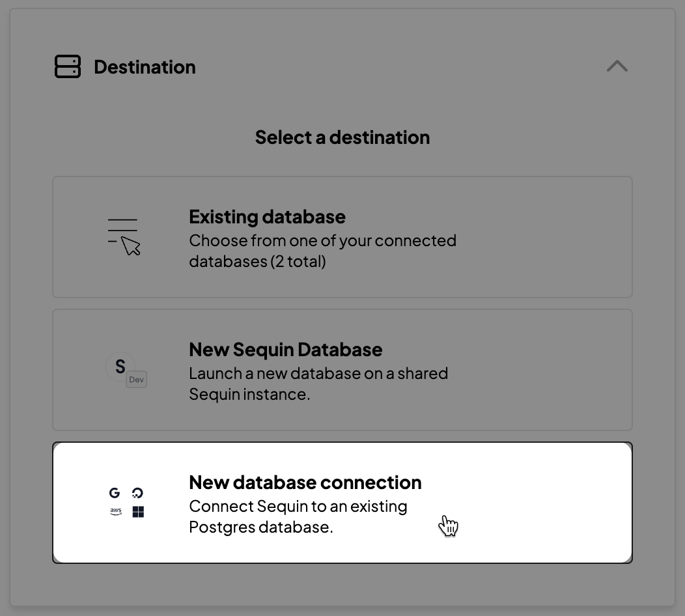This screenshot has width=685, height=616.
Task: Click the Dev badge under the Sequin logo
Action: tap(136, 380)
